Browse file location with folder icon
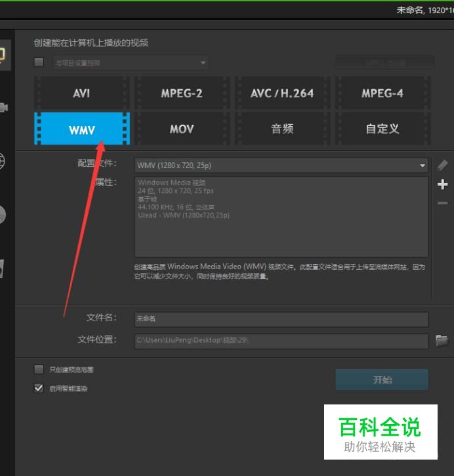The height and width of the screenshot is (476, 454). pos(442,340)
